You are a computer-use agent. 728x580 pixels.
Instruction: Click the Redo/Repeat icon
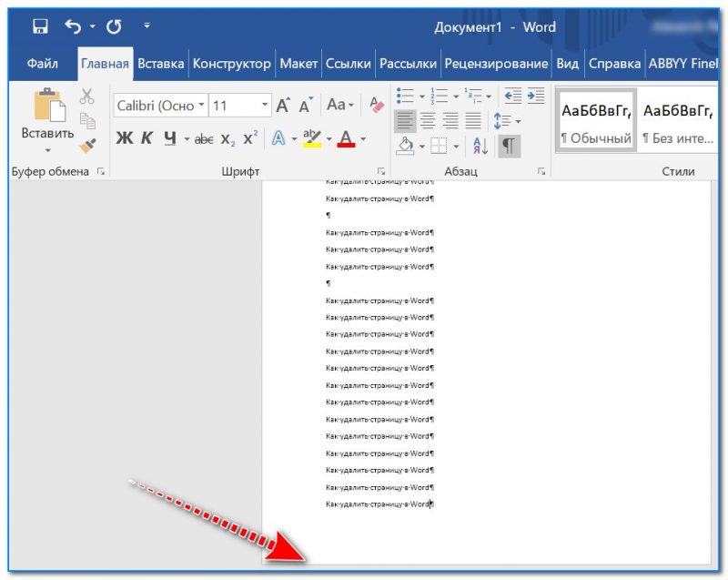(114, 26)
